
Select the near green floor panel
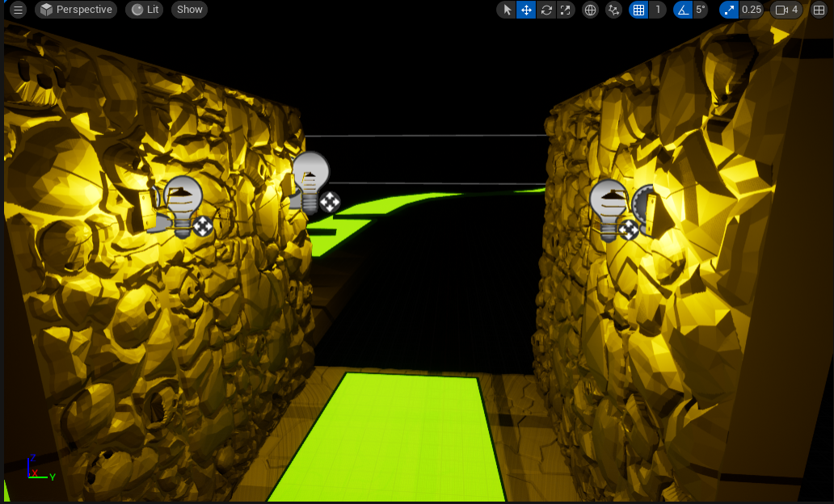(x=386, y=437)
